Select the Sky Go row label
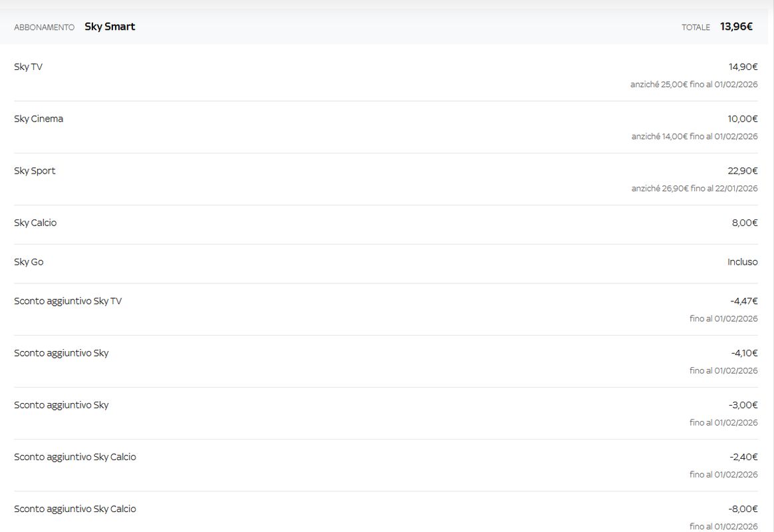Screen dimensions: 774x532 tap(29, 262)
